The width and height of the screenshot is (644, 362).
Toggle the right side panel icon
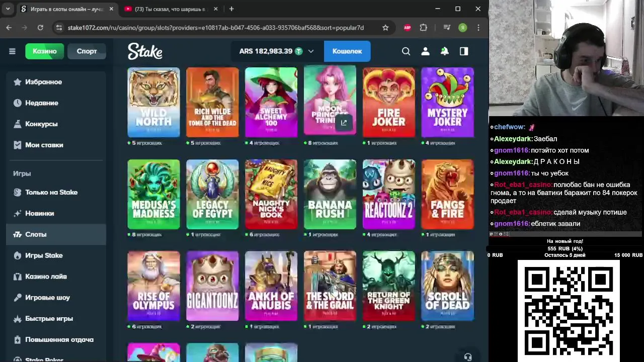(464, 51)
